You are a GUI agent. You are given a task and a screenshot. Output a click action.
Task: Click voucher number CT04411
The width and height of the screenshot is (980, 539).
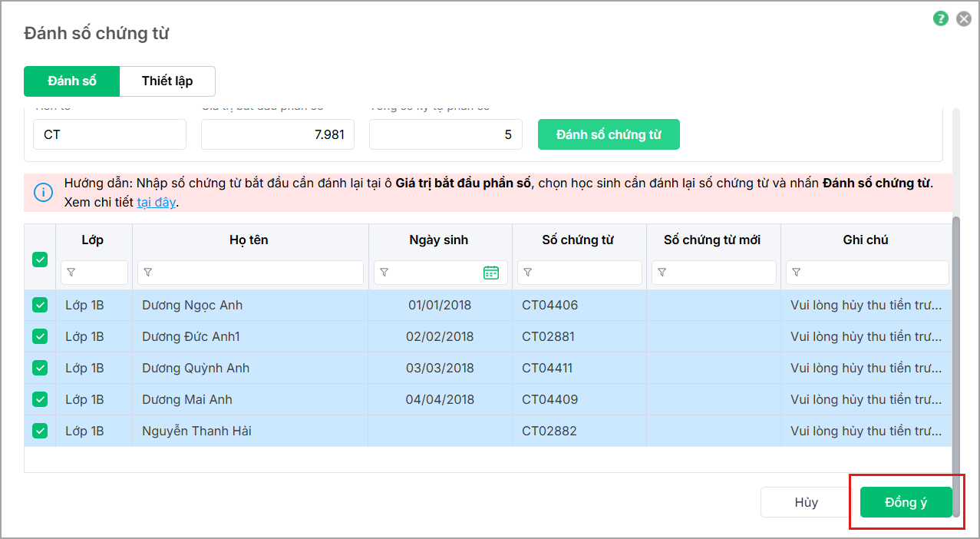[x=547, y=368]
